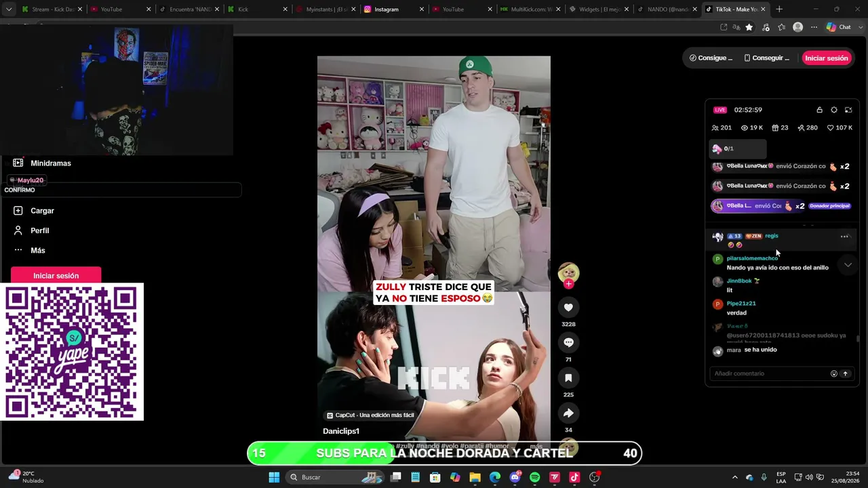
Task: Open the tab search dropdown arrow
Action: 9,9
